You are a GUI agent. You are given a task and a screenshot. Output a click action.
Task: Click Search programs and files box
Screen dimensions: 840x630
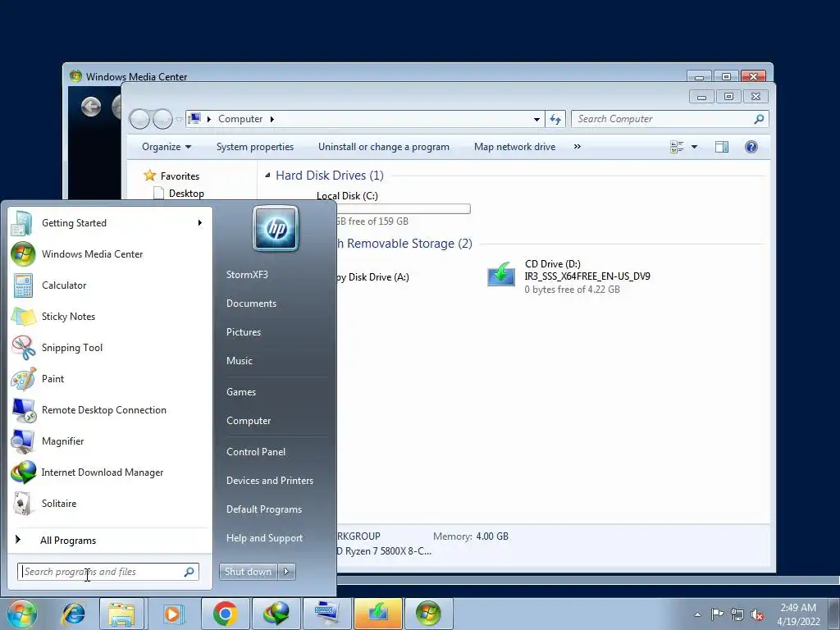[107, 572]
